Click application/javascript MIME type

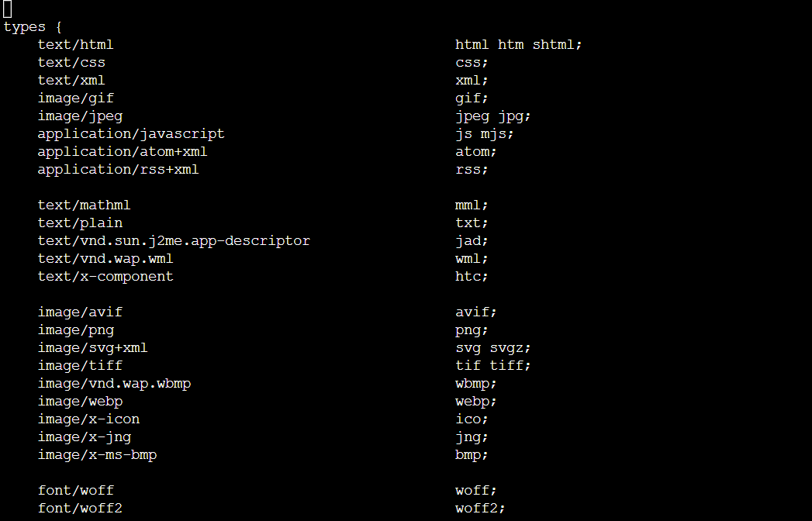coord(131,133)
